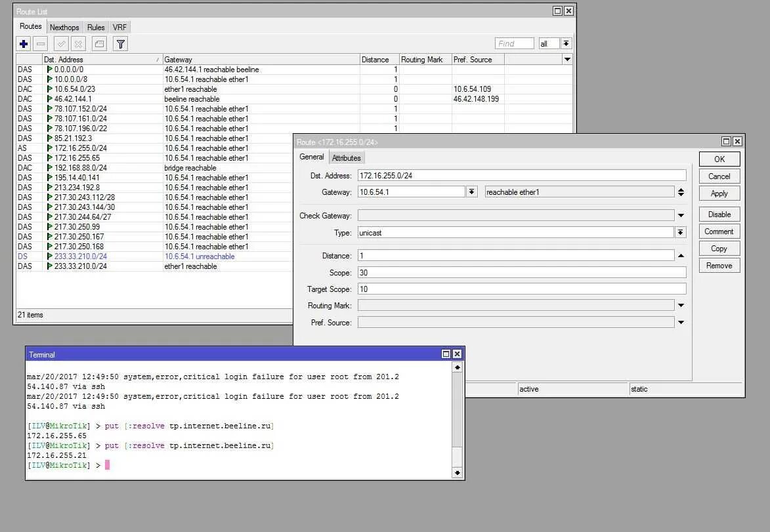Click the Routing Mark column header
Viewport: 770px width, 532px height.
[x=426, y=60]
